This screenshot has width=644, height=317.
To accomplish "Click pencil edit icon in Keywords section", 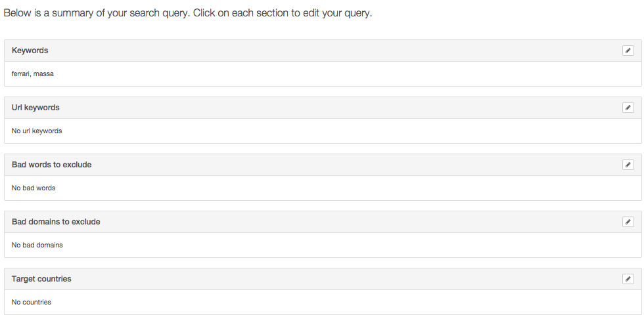I will tap(628, 51).
